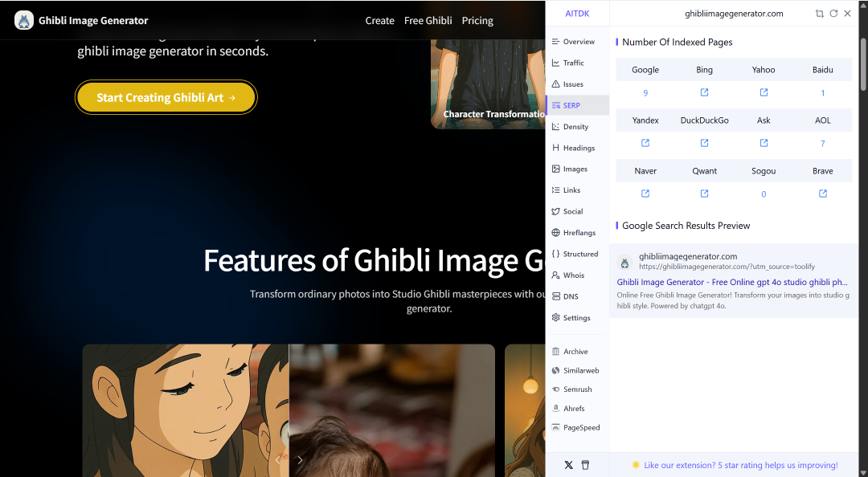
Task: Open the DNS section
Action: [x=577, y=296]
